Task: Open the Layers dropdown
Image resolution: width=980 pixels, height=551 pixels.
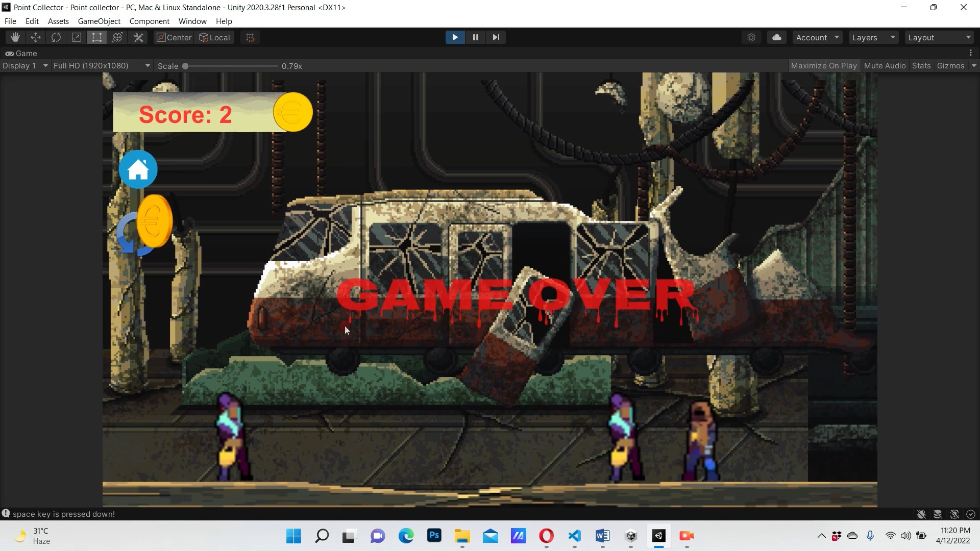Action: pos(873,37)
